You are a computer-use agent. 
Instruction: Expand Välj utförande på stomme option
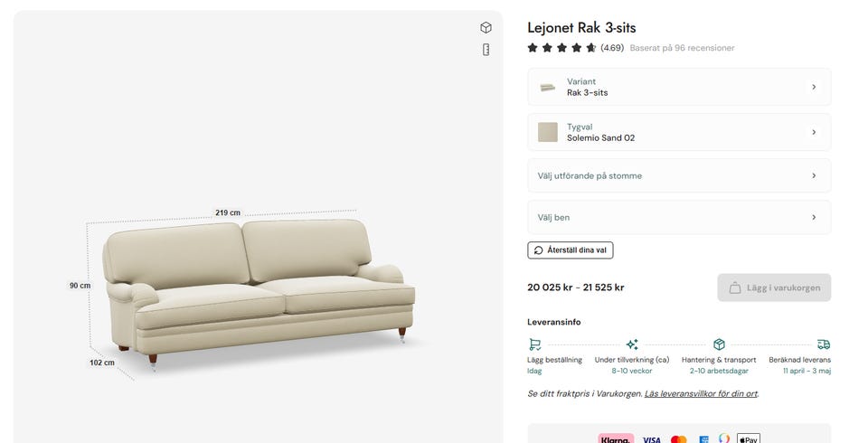(679, 175)
